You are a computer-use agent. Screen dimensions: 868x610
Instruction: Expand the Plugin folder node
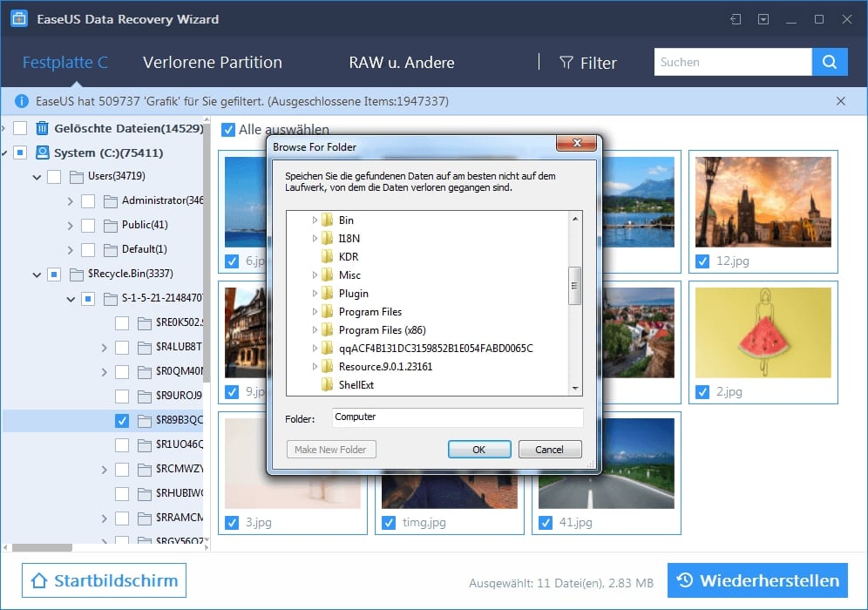pos(315,293)
